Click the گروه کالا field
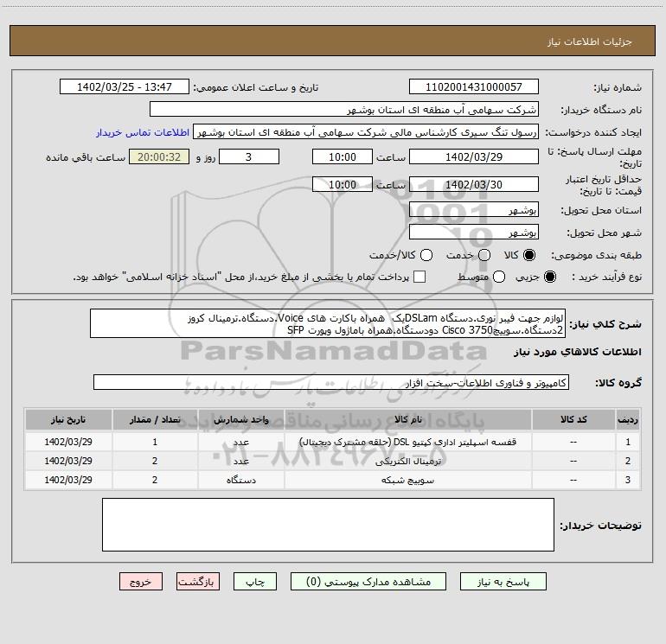The image size is (666, 644). (331, 382)
